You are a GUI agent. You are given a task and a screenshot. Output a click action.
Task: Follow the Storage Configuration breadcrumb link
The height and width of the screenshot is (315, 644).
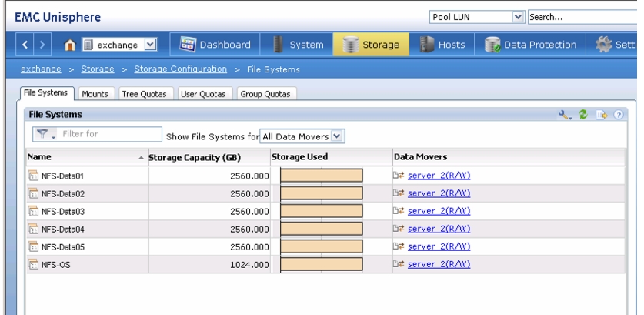pos(180,69)
